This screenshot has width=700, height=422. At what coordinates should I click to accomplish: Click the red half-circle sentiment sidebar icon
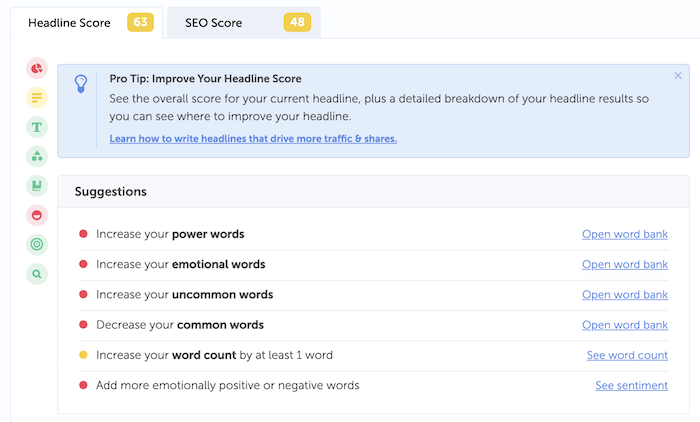(37, 214)
